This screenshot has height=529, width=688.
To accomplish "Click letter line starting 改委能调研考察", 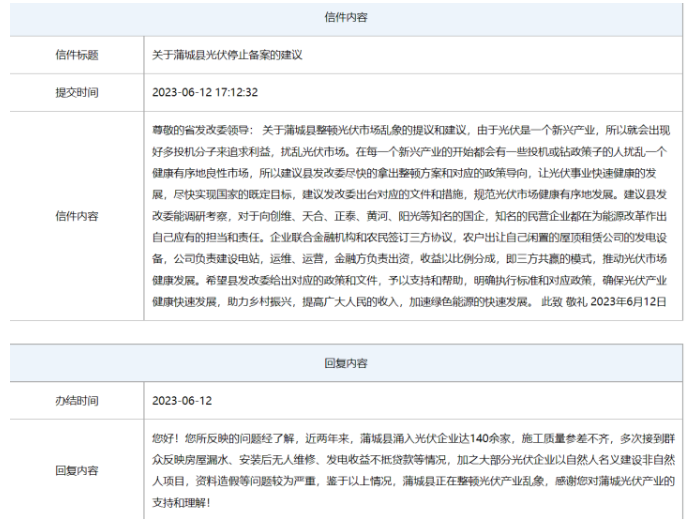I will (409, 216).
